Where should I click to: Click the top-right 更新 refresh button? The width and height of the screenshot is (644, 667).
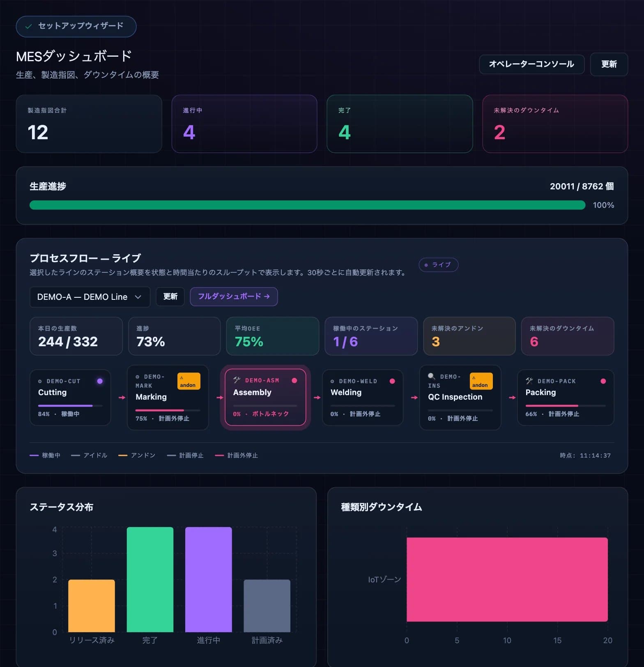tap(609, 64)
